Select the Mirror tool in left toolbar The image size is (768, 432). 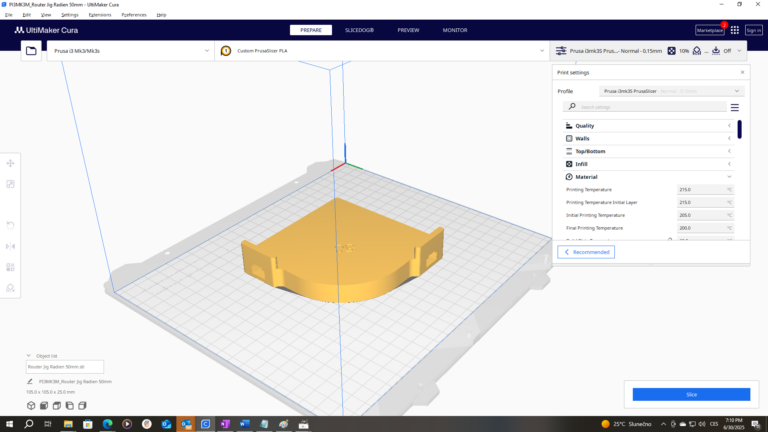[10, 246]
